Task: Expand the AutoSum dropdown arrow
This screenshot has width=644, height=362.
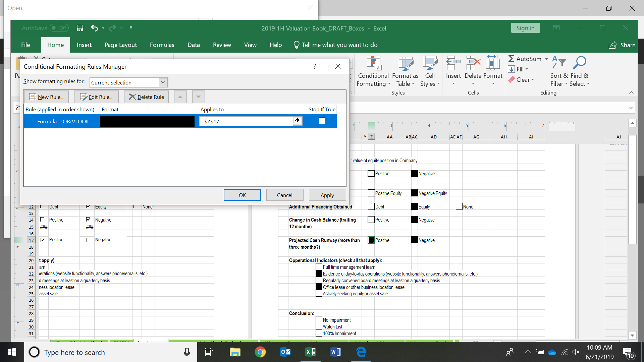Action: tap(546, 59)
